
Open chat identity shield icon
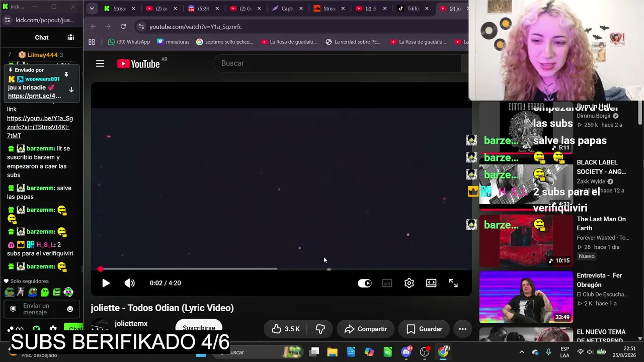pos(13,309)
